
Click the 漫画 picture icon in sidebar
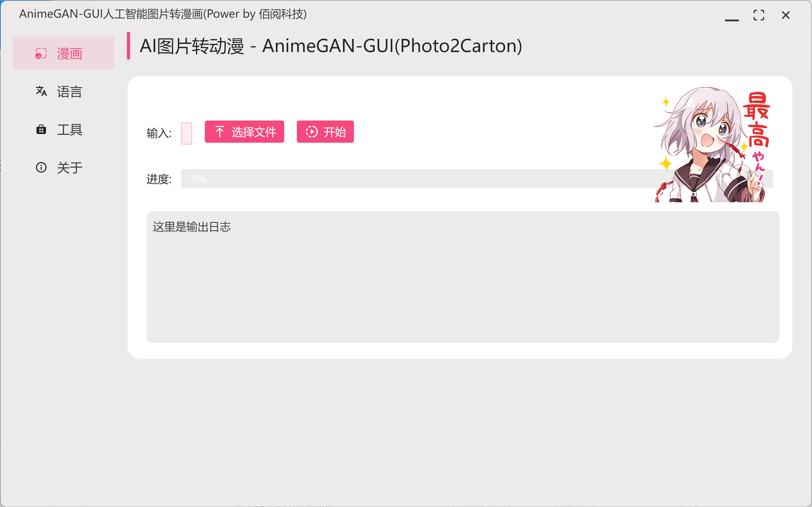tap(41, 53)
